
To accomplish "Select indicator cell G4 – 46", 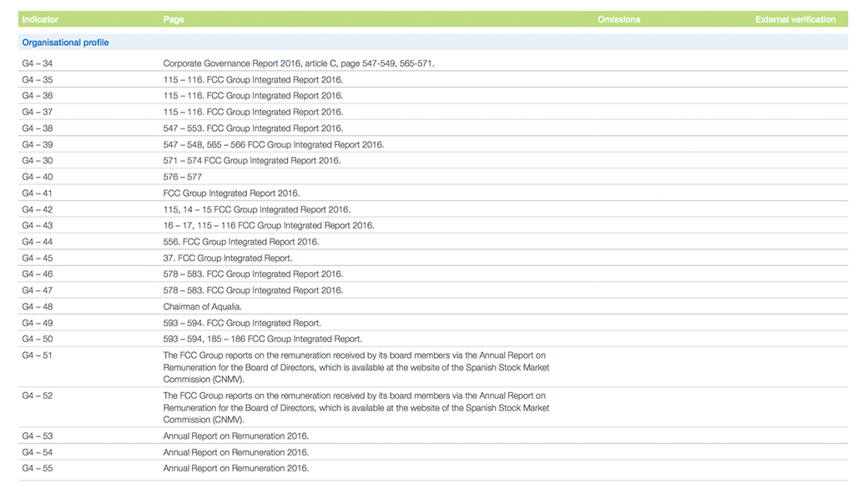I will [x=37, y=274].
